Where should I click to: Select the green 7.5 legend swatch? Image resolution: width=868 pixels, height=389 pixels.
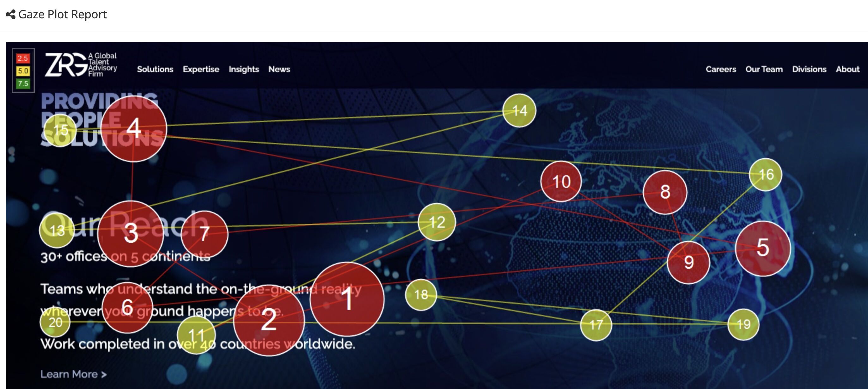[23, 83]
